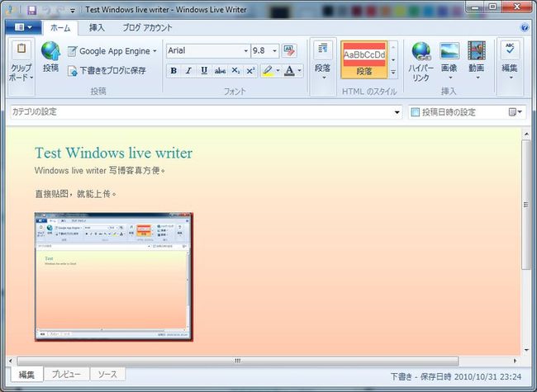Open the 9.8 font size dropdown

(274, 51)
